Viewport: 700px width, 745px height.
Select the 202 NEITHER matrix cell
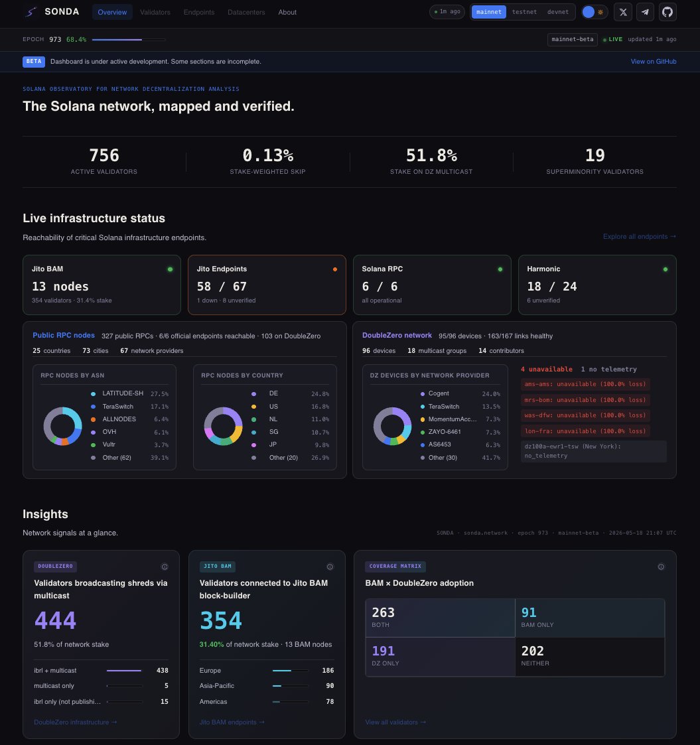pyautogui.click(x=590, y=657)
